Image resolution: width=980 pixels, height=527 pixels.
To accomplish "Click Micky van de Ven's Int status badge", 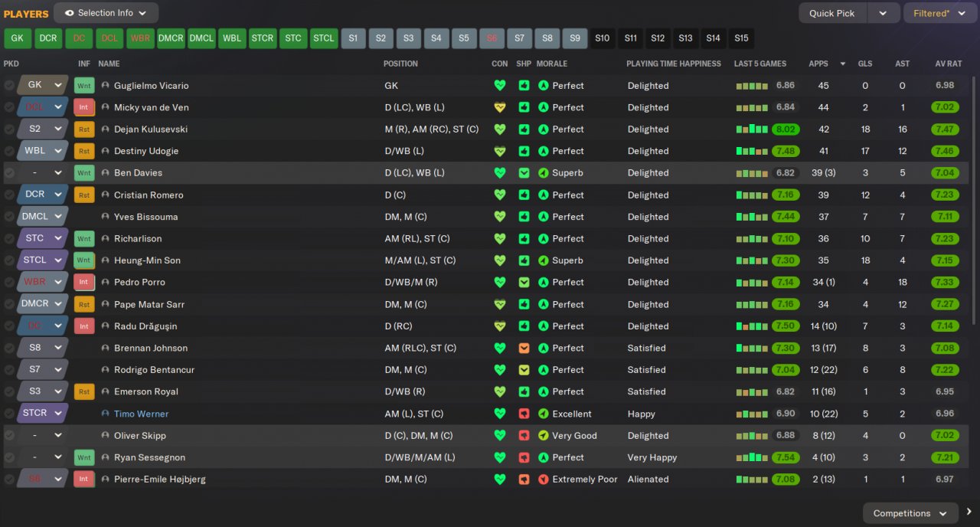I will [83, 107].
